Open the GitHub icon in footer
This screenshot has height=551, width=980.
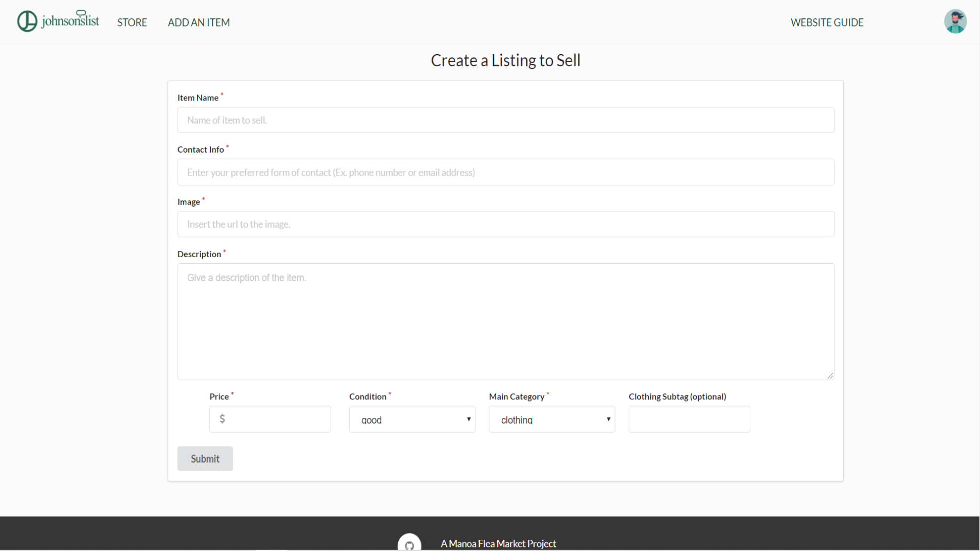click(x=409, y=543)
